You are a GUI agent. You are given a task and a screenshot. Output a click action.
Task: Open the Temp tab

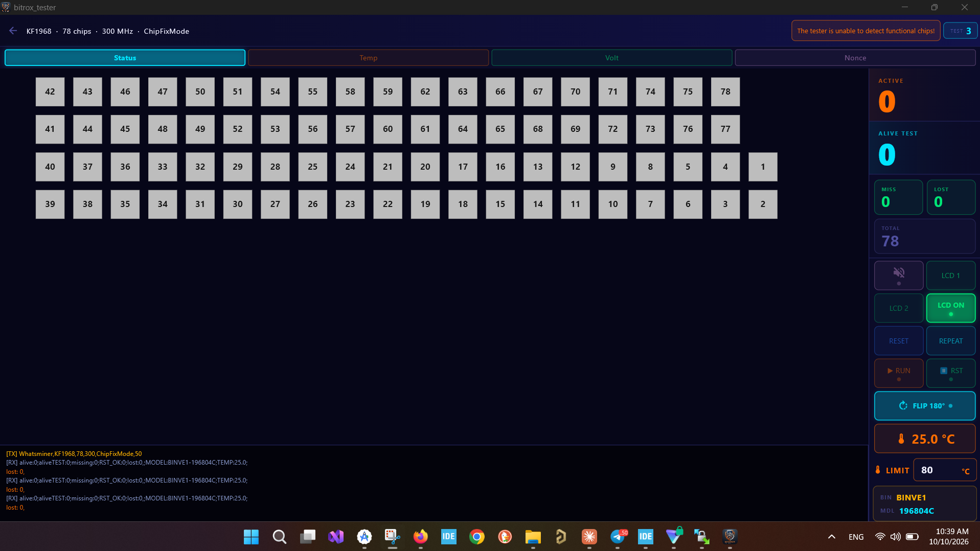pyautogui.click(x=368, y=58)
